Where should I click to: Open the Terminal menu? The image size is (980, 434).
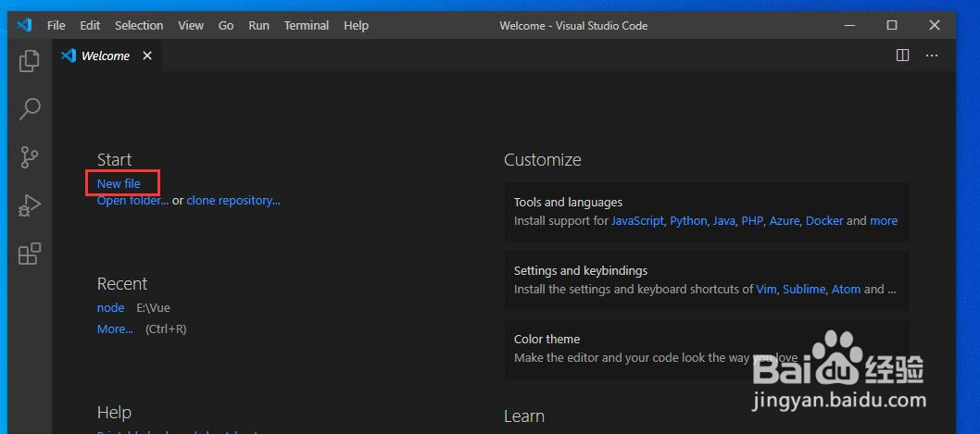307,26
